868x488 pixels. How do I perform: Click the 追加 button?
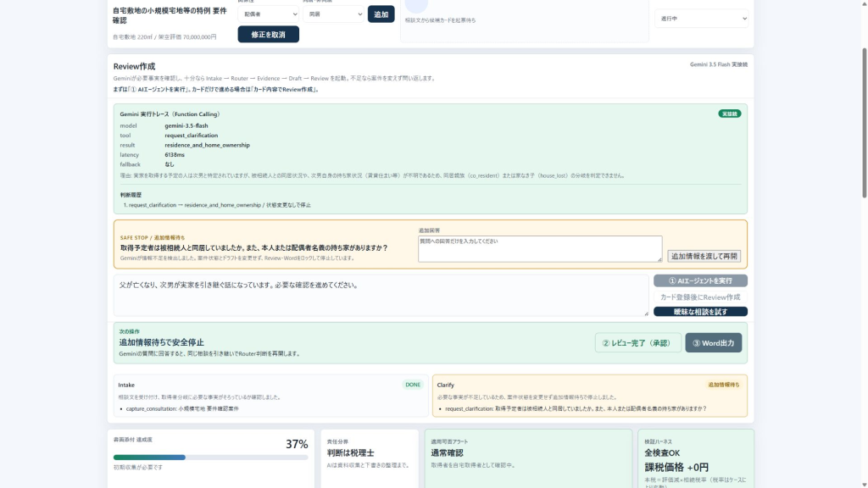pos(381,14)
